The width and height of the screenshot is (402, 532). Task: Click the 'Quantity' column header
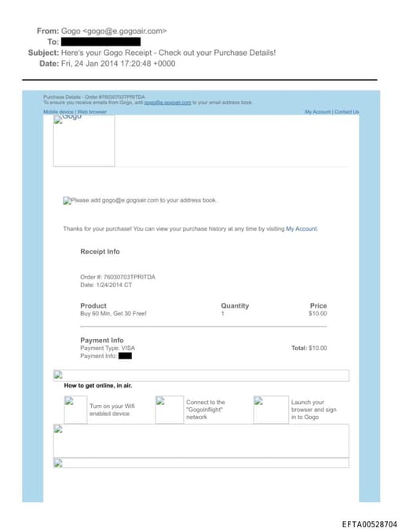pyautogui.click(x=235, y=306)
